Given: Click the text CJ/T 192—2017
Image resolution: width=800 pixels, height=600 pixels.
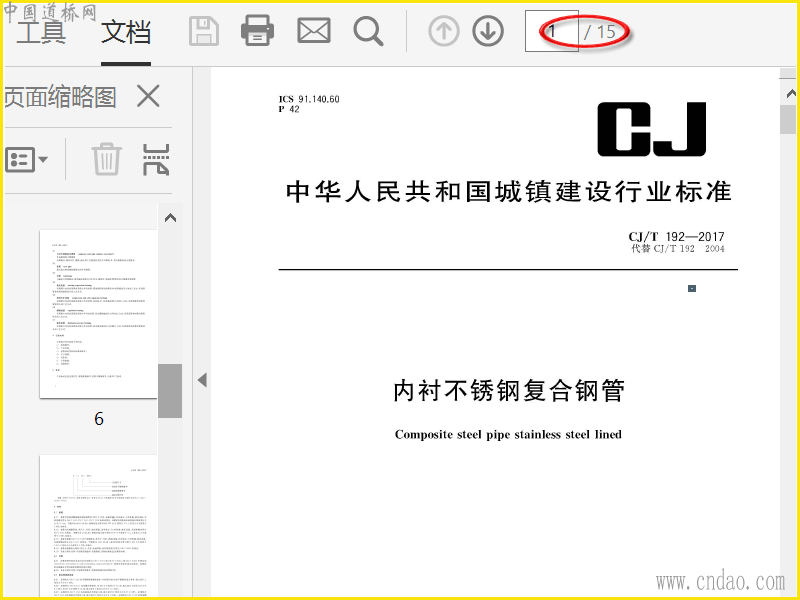Looking at the screenshot, I should coord(677,236).
